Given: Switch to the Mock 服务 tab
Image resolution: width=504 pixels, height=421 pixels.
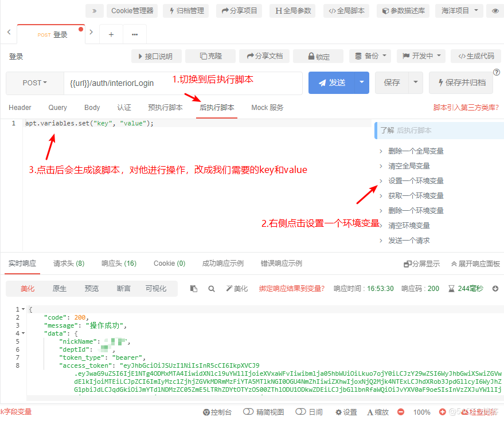Looking at the screenshot, I should point(267,108).
